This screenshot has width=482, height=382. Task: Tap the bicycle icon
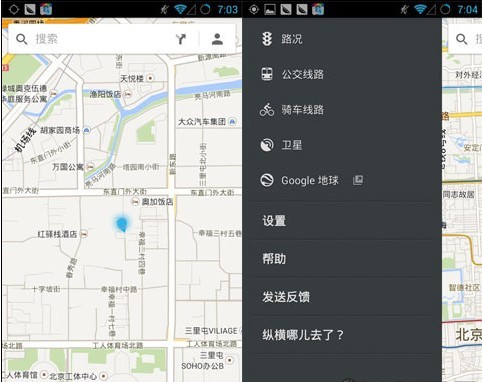coord(267,109)
